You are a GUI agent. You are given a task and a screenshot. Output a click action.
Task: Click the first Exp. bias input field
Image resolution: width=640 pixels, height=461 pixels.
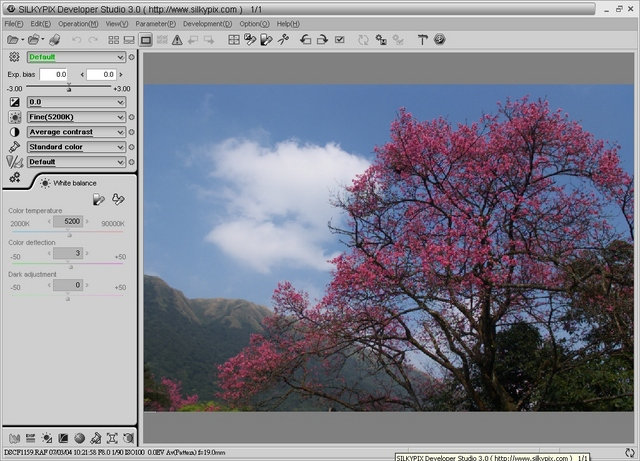[53, 74]
